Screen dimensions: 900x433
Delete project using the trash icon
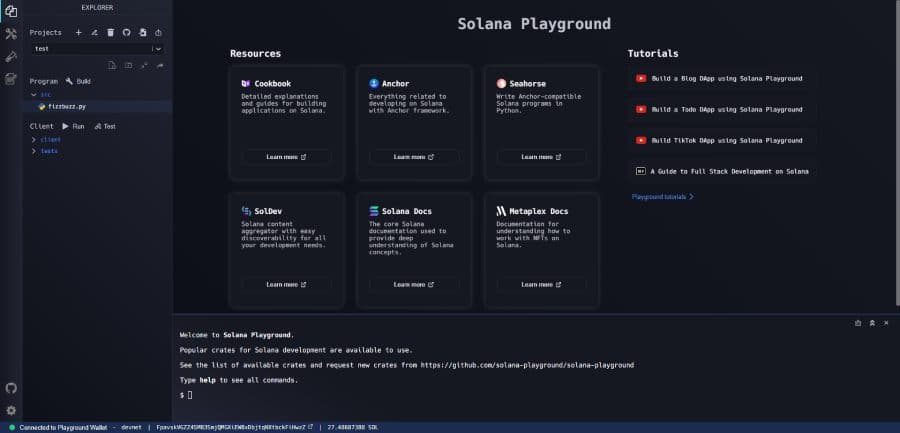coord(111,33)
